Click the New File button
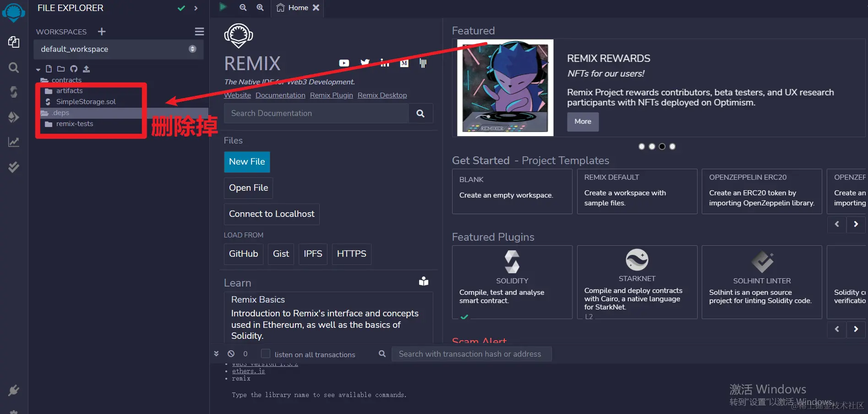 (247, 162)
